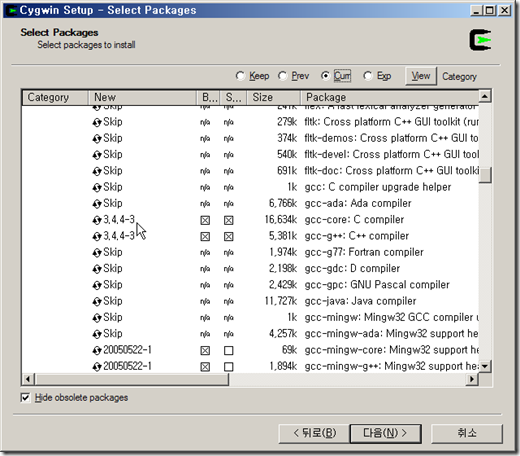Toggle binary checkbox for gcc-g++ C++ compiler
The height and width of the screenshot is (456, 520).
coord(205,237)
